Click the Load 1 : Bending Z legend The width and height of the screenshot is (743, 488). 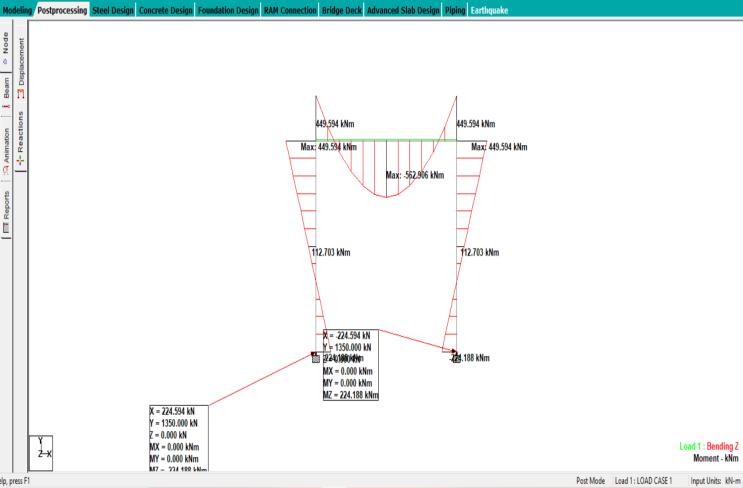709,446
